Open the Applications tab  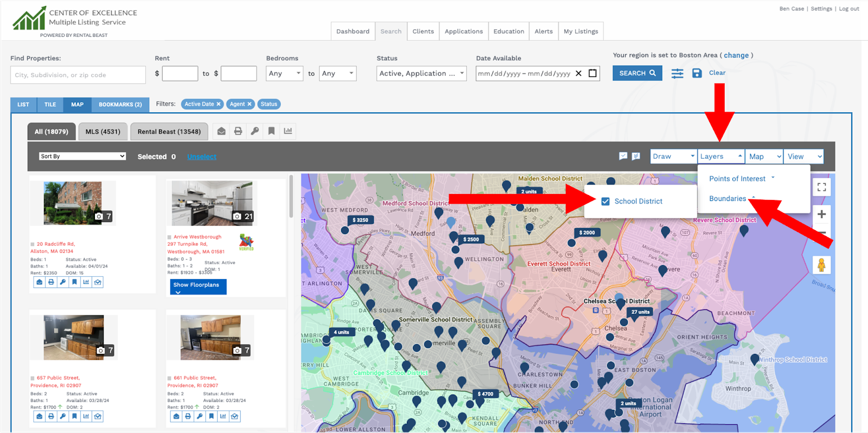(x=464, y=31)
